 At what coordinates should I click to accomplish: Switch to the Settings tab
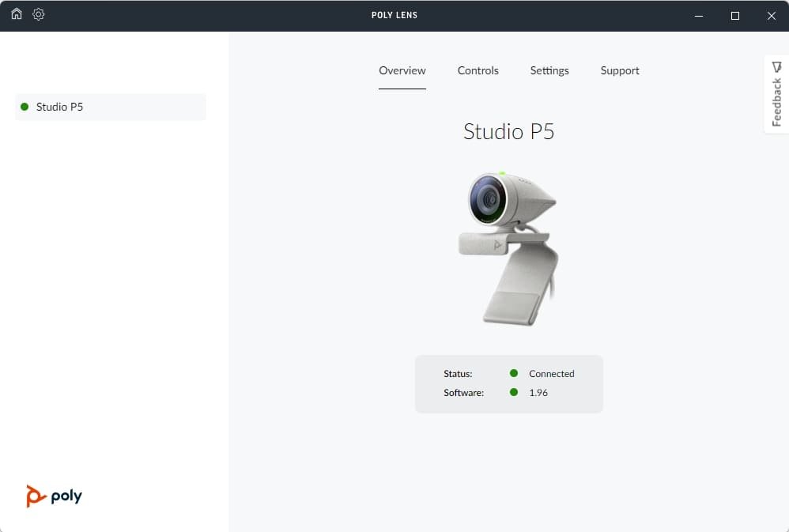point(549,70)
